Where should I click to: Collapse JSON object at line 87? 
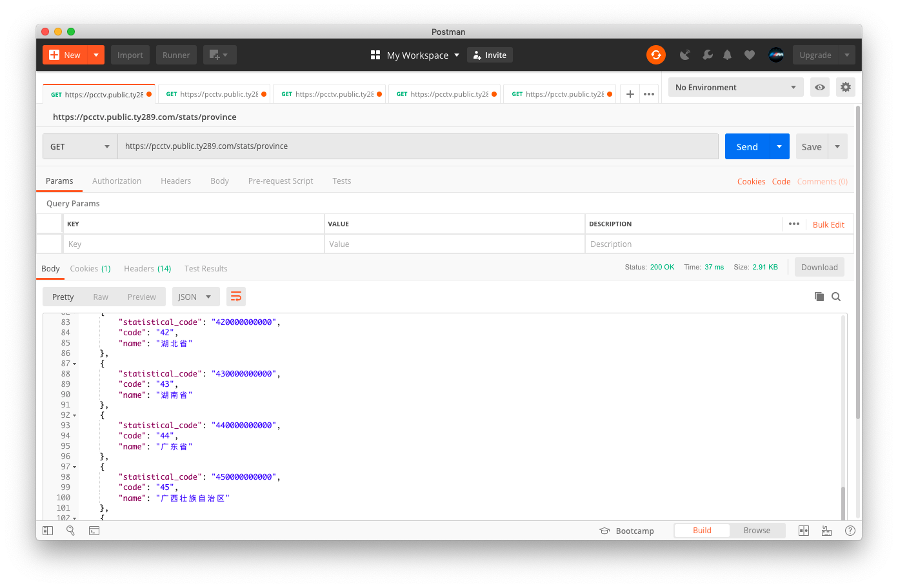pos(75,364)
